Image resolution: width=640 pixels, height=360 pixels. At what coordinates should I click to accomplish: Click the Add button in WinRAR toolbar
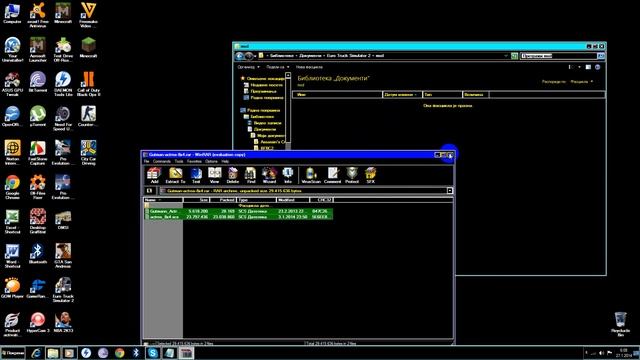pos(154,175)
